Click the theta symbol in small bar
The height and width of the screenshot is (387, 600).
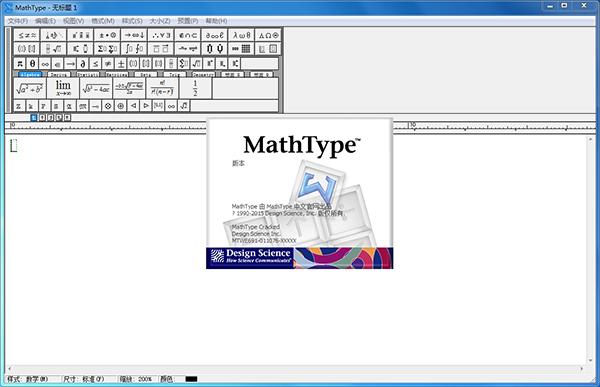point(33,64)
